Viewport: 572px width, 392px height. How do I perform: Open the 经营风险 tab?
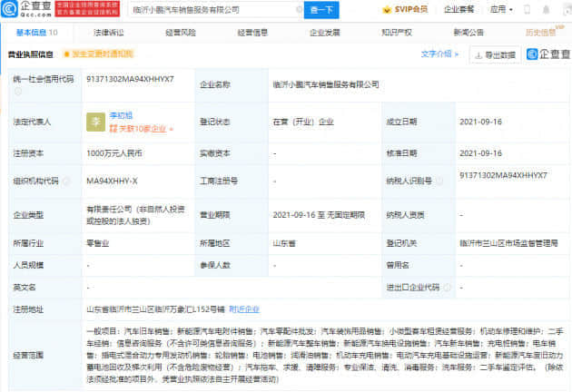(181, 33)
